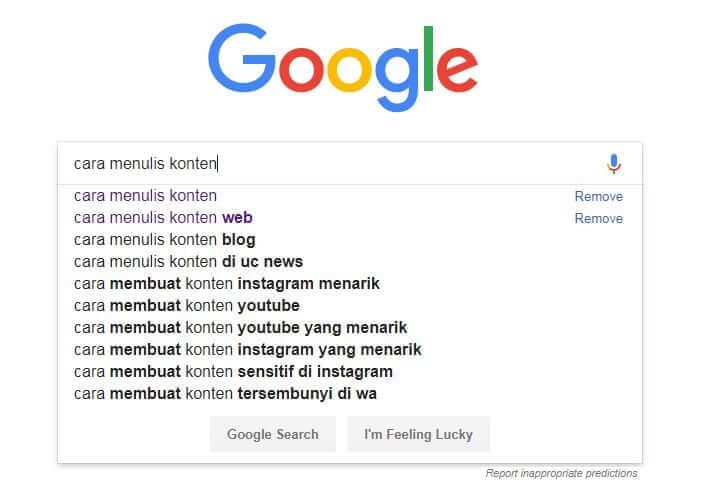Select suggestion "konten youtube yang menarik"
The width and height of the screenshot is (702, 497).
[240, 328]
